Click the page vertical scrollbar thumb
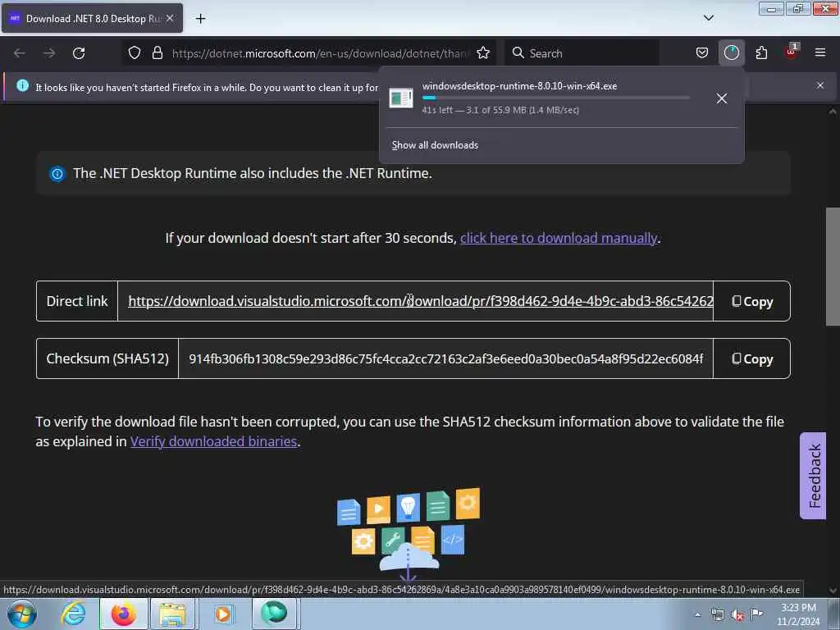The width and height of the screenshot is (840, 630). (x=833, y=267)
